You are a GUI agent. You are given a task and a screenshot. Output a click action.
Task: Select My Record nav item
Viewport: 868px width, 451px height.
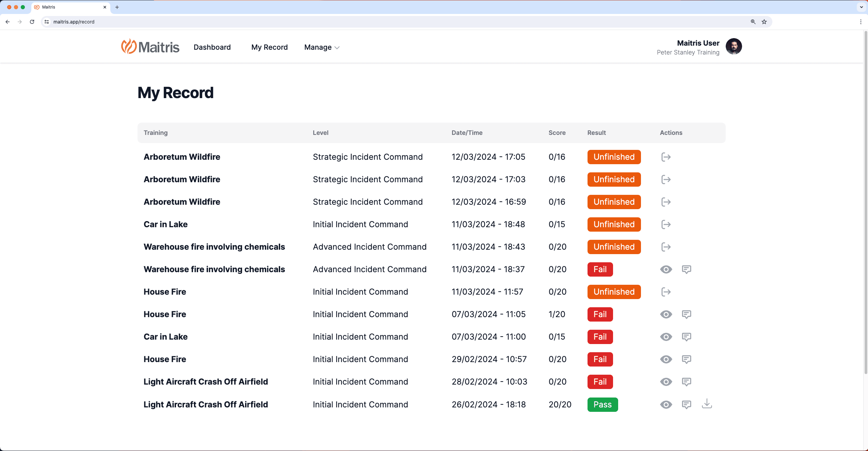(x=269, y=47)
